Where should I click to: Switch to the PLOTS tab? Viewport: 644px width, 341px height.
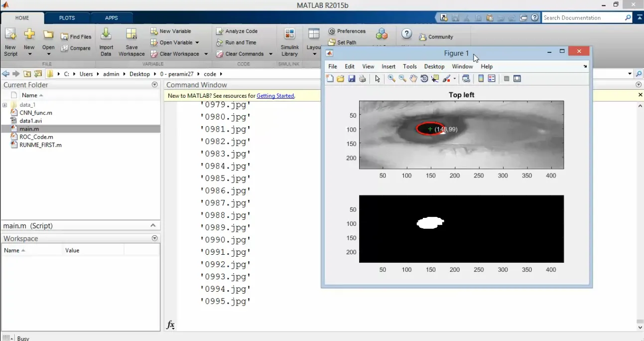click(x=67, y=18)
